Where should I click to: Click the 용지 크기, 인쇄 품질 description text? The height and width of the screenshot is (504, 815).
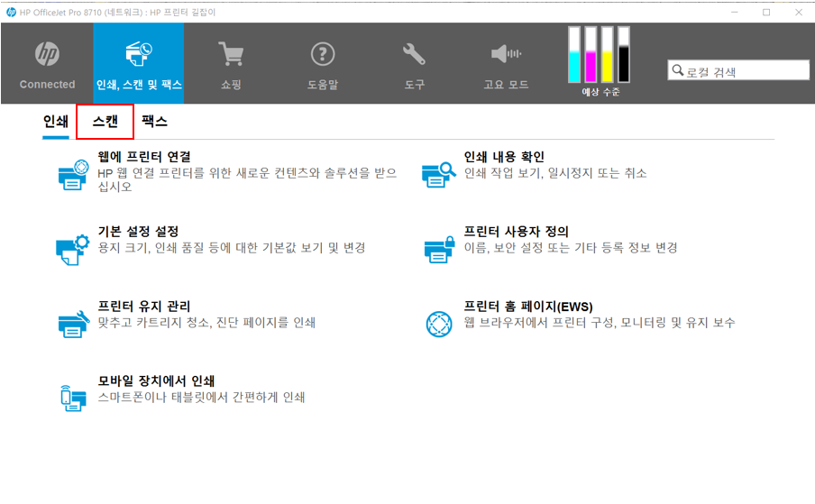point(232,248)
